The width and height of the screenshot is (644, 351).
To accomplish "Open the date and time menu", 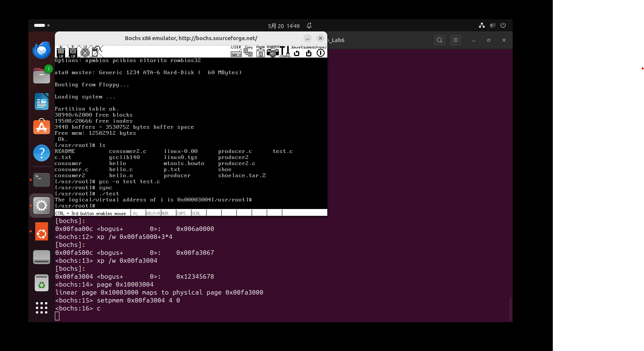I will pyautogui.click(x=284, y=26).
